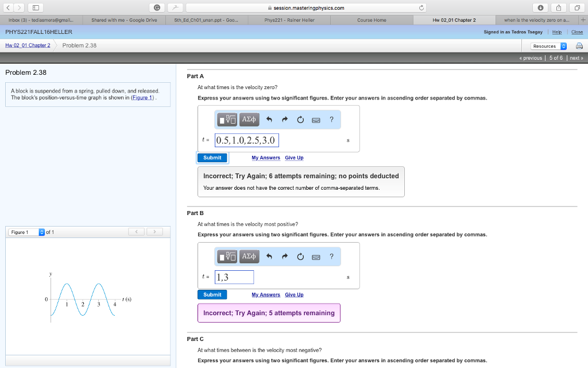The image size is (588, 368).
Task: Switch to the Course Home tab
Action: (372, 20)
